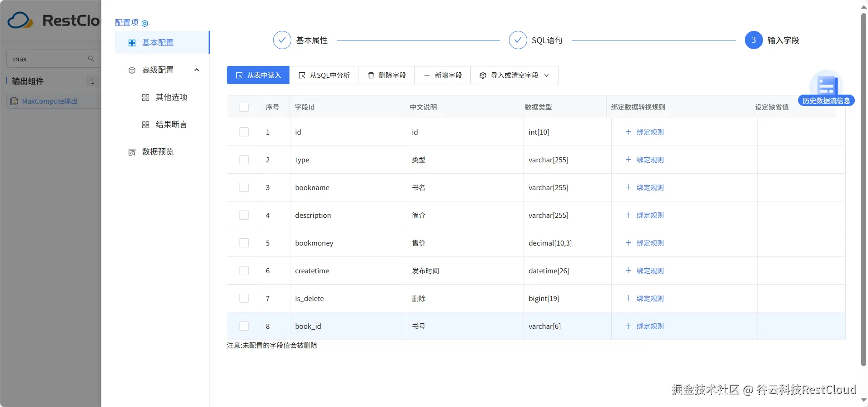
Task: Click the createtime field cell
Action: click(x=348, y=271)
